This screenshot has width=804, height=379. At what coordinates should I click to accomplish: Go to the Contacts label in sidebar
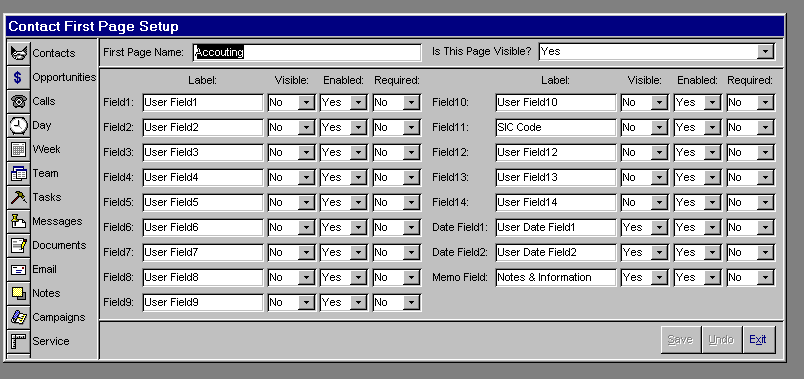point(54,53)
